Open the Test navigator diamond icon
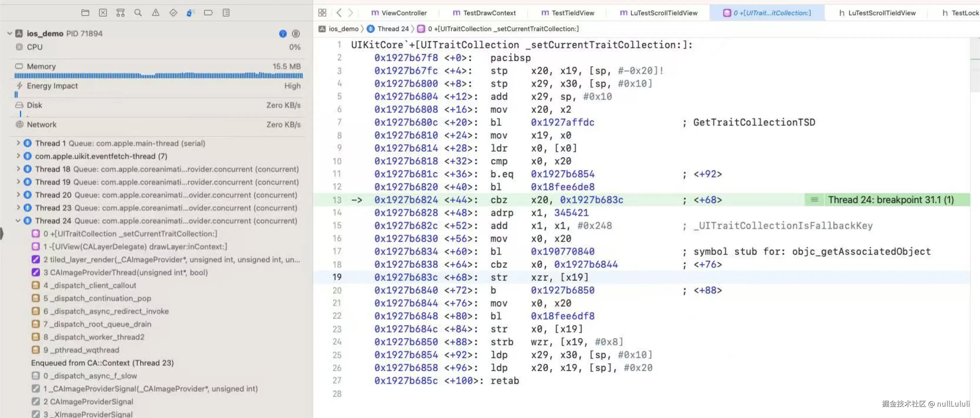Screen dimensions: 980x418 click(173, 13)
